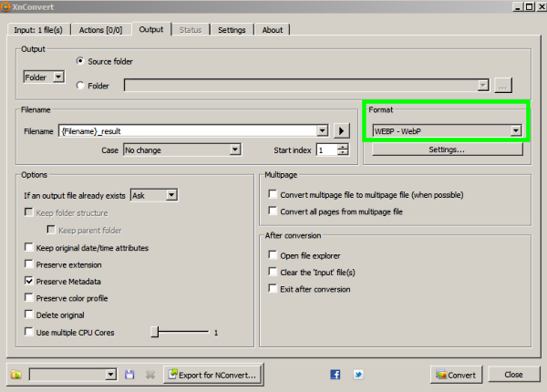This screenshot has width=547, height=392.
Task: Tick the Delete original checkbox
Action: (29, 315)
